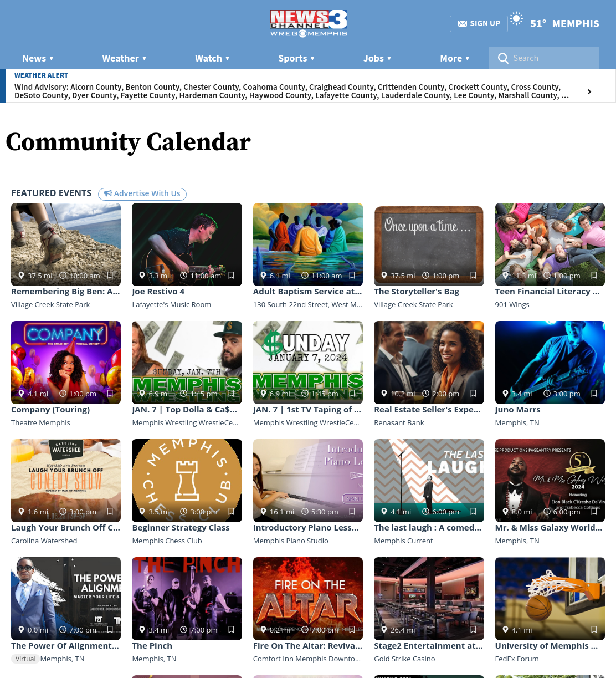Click Comfort Inn Memphis Downtown venue text

point(307,659)
